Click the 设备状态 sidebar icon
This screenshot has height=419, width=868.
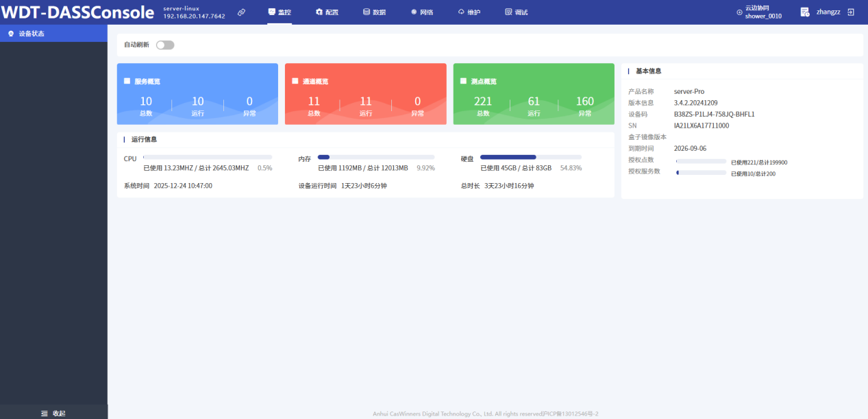tap(11, 34)
